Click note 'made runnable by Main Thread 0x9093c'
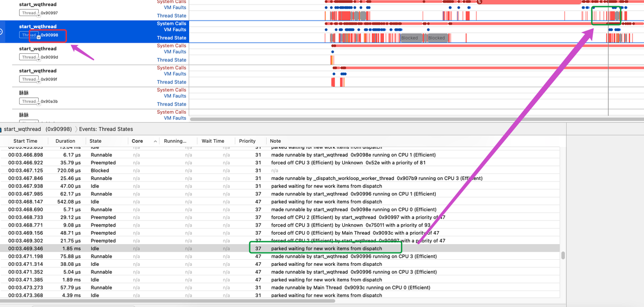 pos(350,287)
